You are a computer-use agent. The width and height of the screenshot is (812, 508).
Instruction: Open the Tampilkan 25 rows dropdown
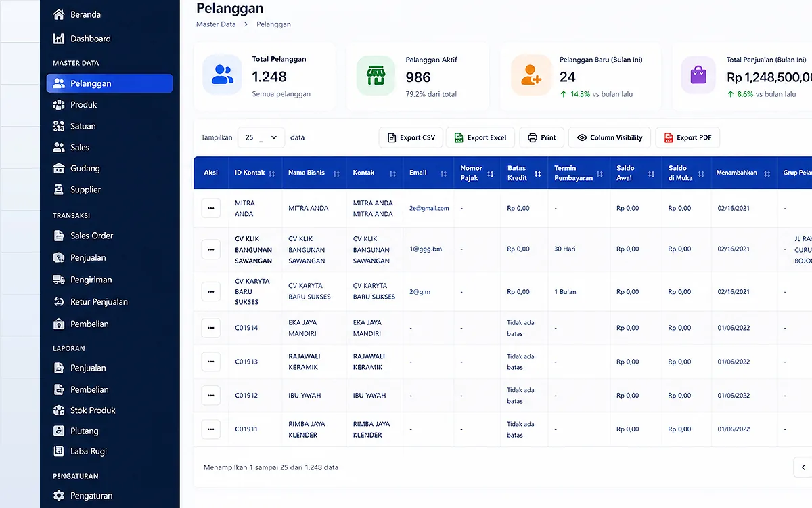pos(261,137)
